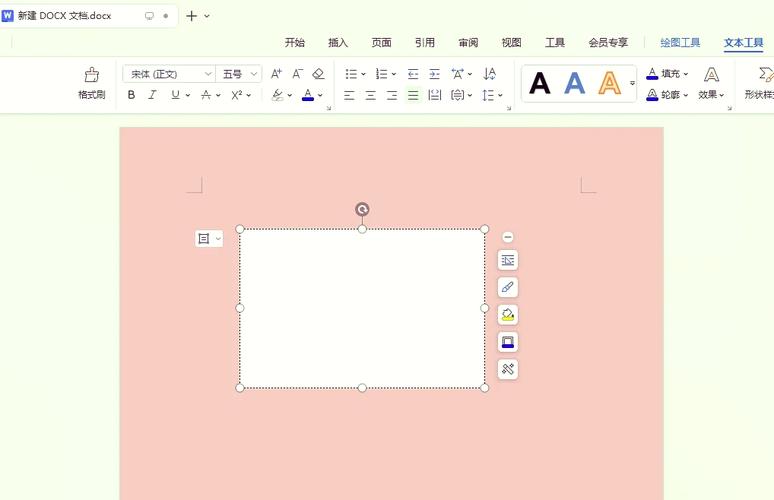The height and width of the screenshot is (500, 774).
Task: Click the shape style (形状样式) button
Action: click(761, 83)
